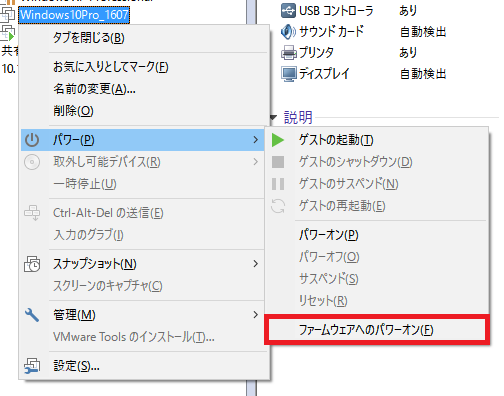Click サスペンド(S) in the submenu
This screenshot has height=396, width=504.
coord(328,279)
